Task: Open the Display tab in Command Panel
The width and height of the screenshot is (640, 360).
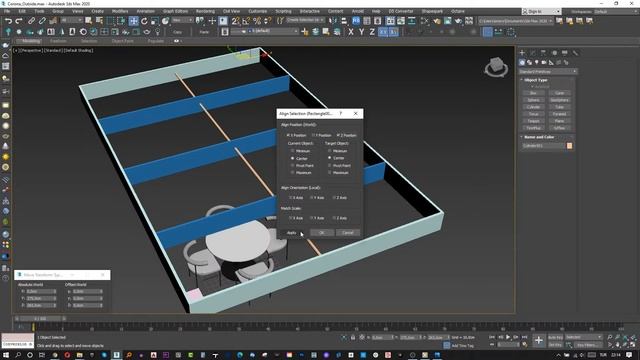Action: [x=564, y=53]
